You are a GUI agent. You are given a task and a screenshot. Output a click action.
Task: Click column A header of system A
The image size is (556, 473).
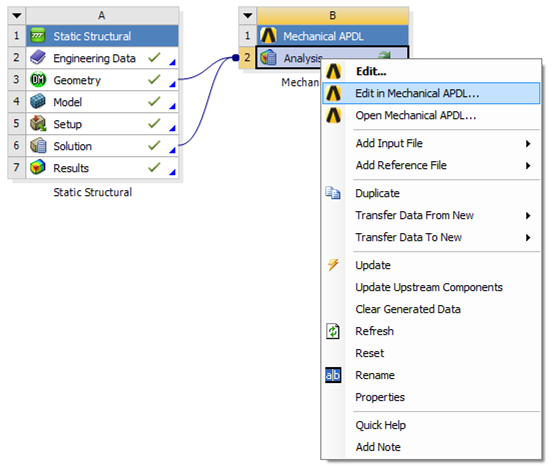pos(102,16)
